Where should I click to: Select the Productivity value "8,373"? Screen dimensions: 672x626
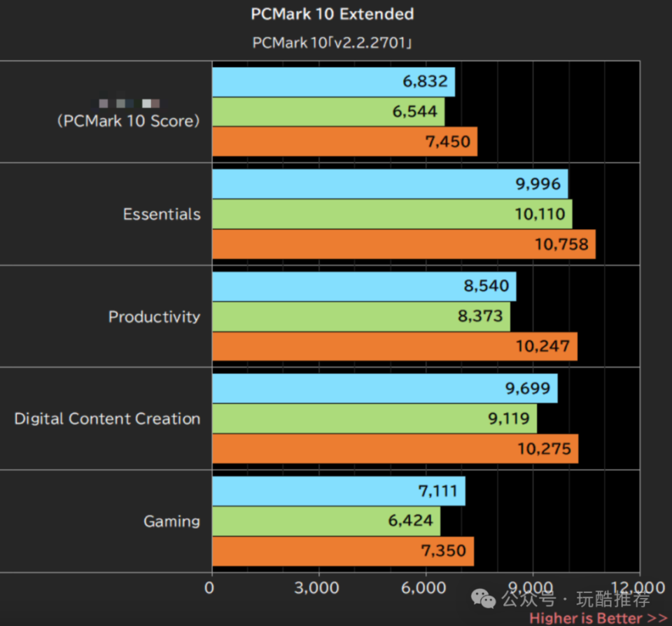point(480,317)
